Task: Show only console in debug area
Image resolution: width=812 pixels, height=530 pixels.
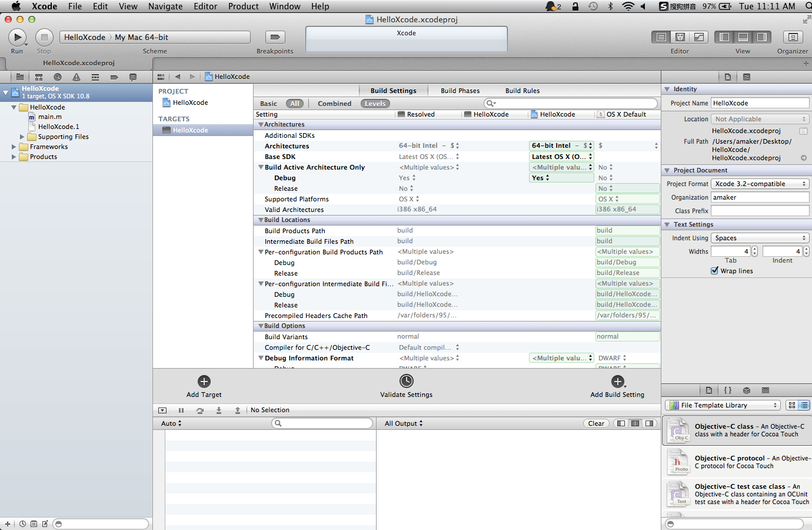Action: pyautogui.click(x=649, y=423)
